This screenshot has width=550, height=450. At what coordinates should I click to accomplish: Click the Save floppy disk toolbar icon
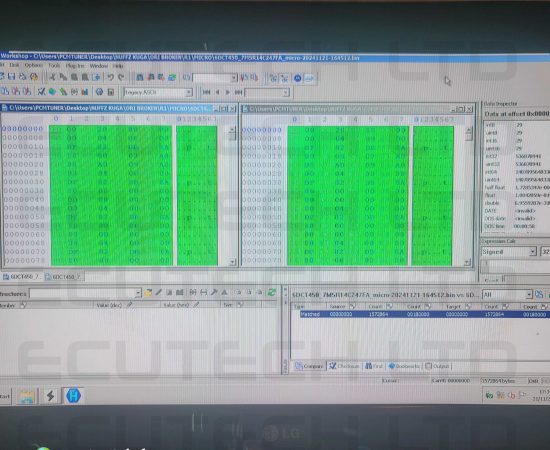(12, 76)
